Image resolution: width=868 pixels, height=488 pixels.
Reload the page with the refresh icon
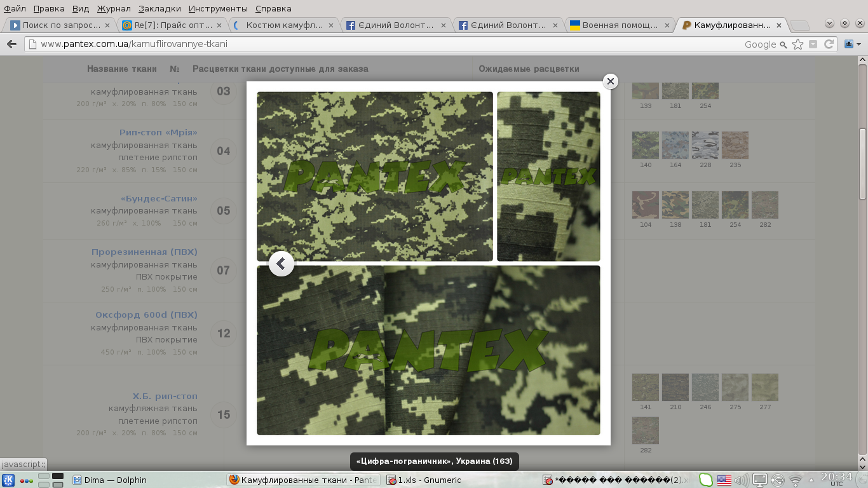[x=829, y=44]
